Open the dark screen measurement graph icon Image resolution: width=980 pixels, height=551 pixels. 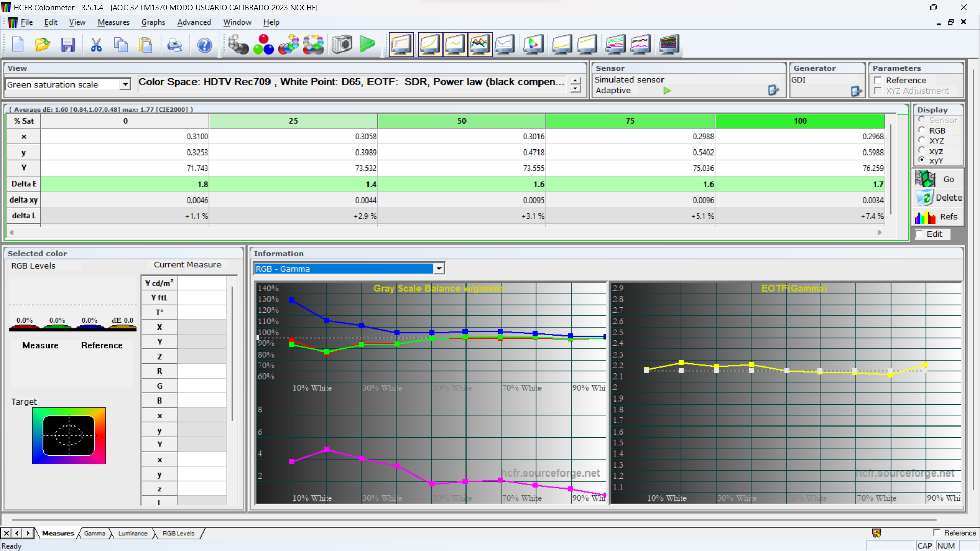pos(669,44)
